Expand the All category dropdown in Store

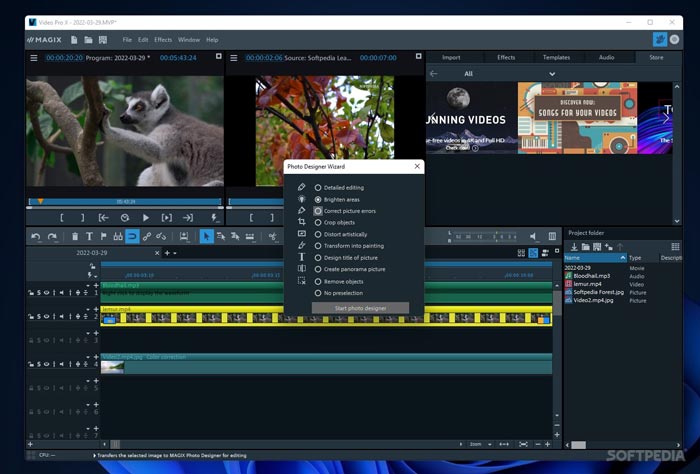[552, 74]
